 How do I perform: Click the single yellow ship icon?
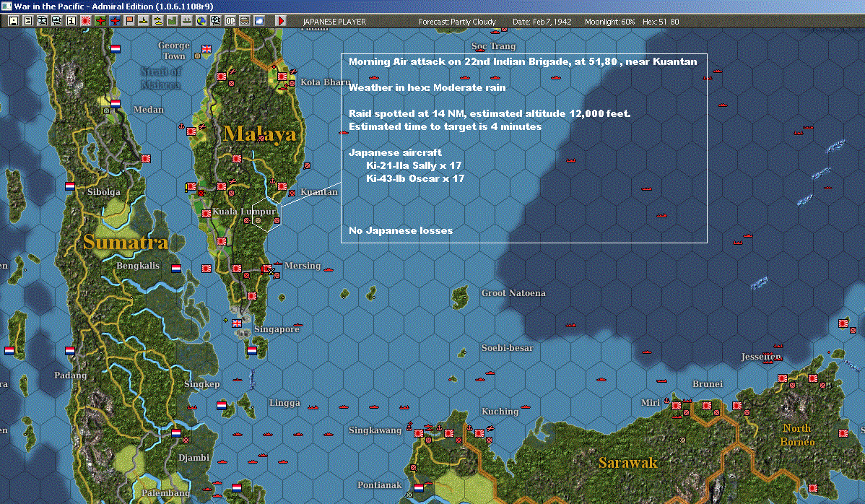[x=144, y=21]
